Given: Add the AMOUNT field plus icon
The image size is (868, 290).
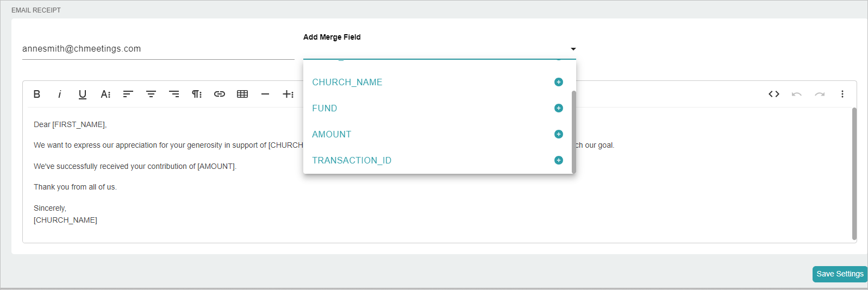Looking at the screenshot, I should coord(558,134).
